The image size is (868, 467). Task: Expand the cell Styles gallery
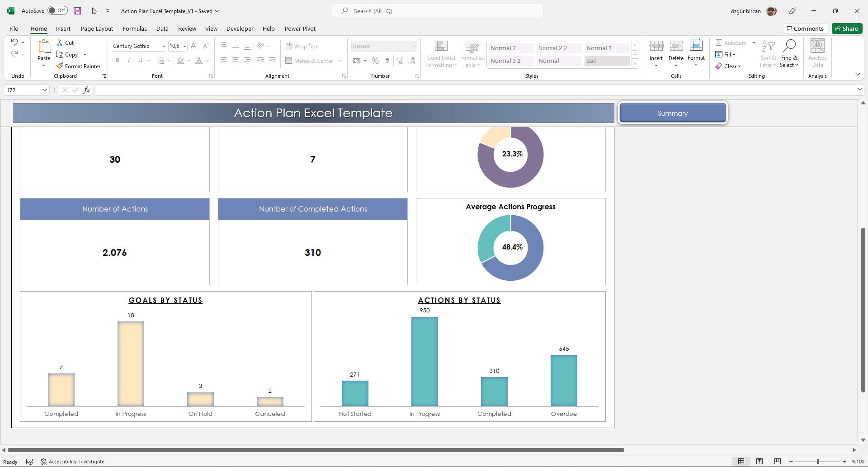click(x=635, y=64)
